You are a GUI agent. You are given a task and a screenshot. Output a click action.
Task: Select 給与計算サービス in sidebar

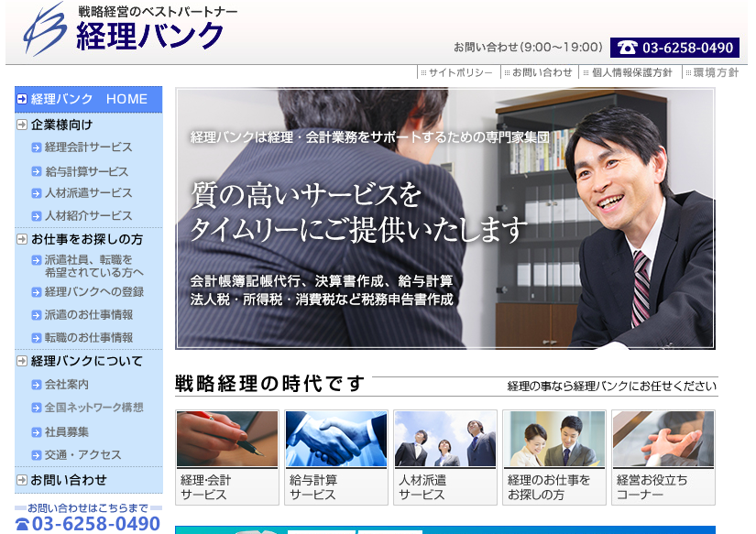[x=86, y=171]
